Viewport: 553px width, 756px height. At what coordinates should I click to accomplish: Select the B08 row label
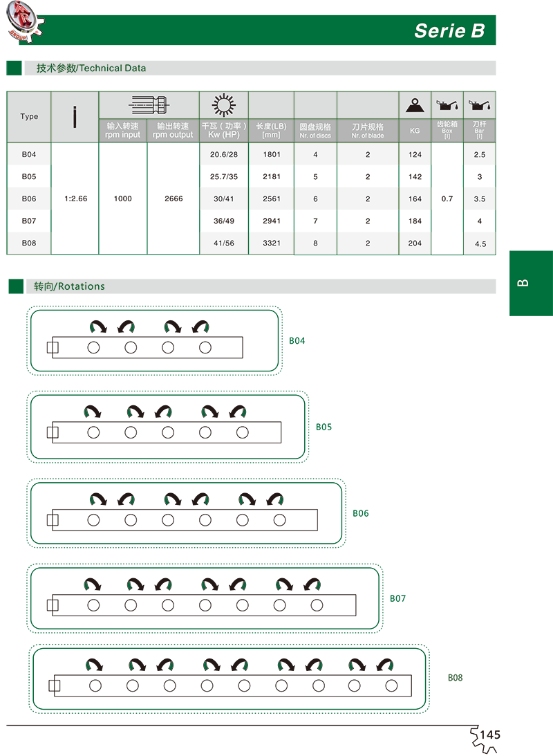(28, 243)
